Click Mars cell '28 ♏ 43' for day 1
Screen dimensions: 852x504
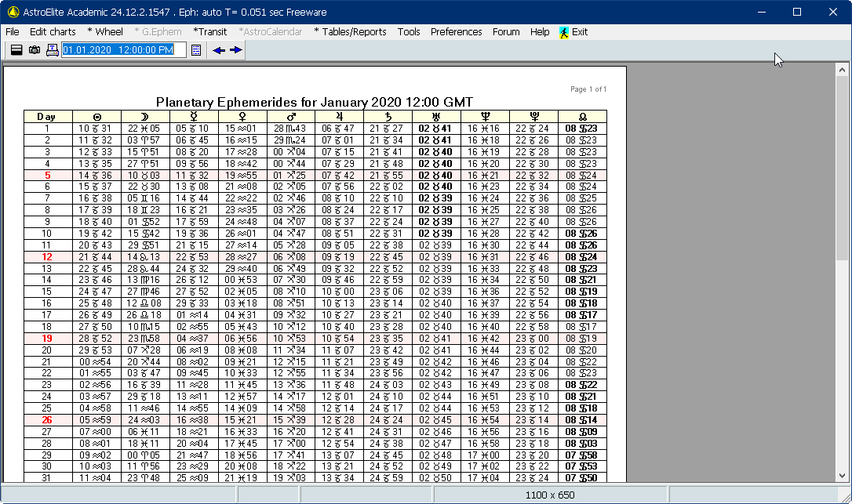289,129
